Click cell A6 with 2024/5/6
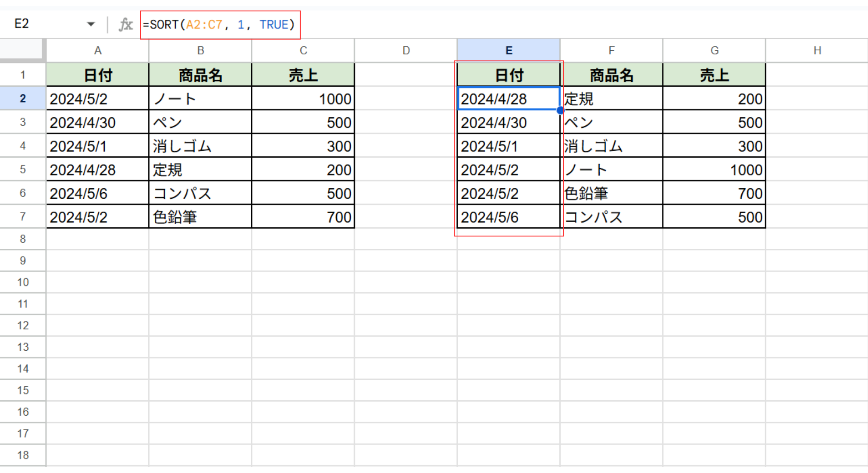This screenshot has width=868, height=473. [98, 193]
